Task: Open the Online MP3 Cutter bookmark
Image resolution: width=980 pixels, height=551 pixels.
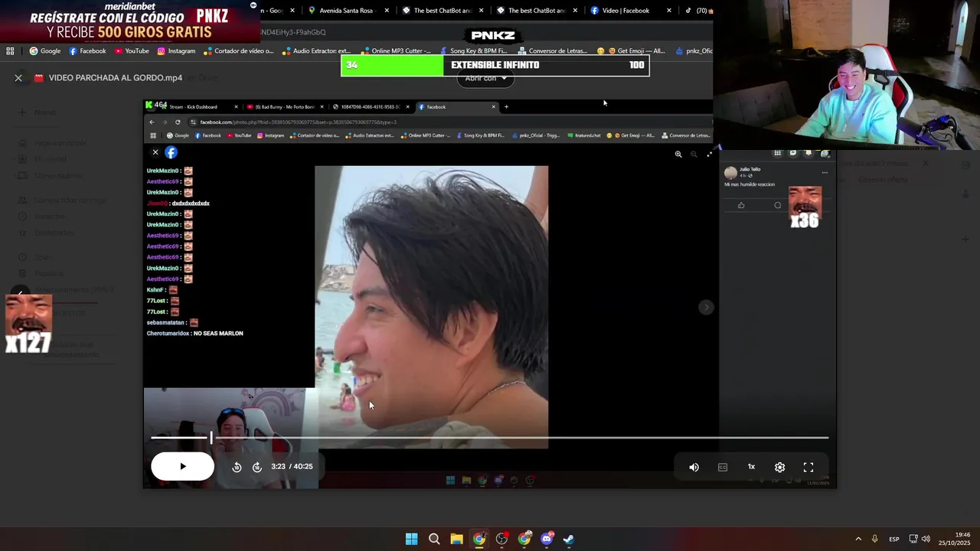Action: point(396,51)
